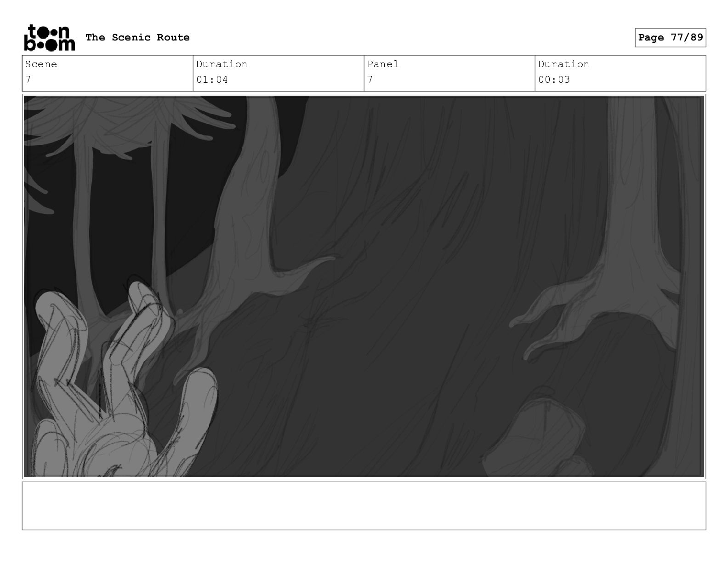
Task: Click the 'Page 77/89' page indicator
Action: [x=671, y=37]
